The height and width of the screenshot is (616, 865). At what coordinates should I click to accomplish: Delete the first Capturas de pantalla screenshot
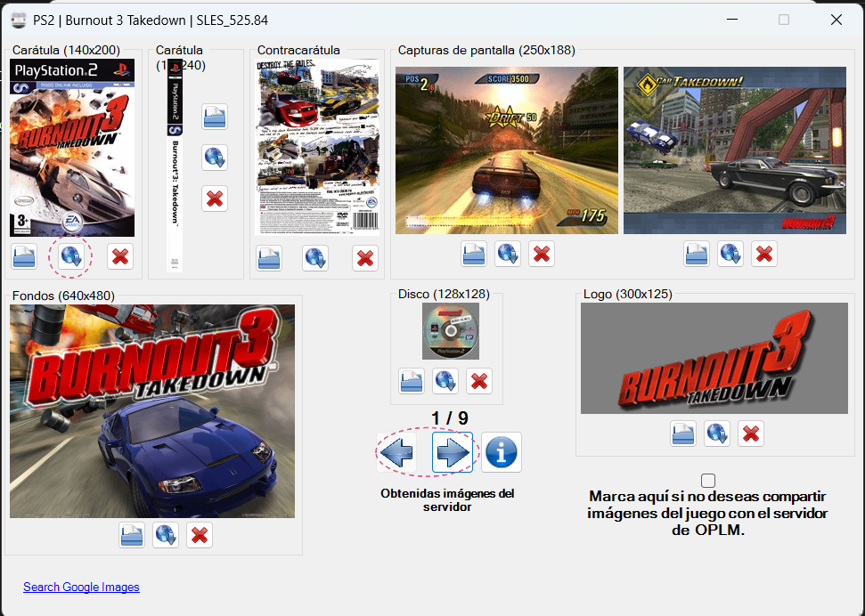tap(541, 254)
